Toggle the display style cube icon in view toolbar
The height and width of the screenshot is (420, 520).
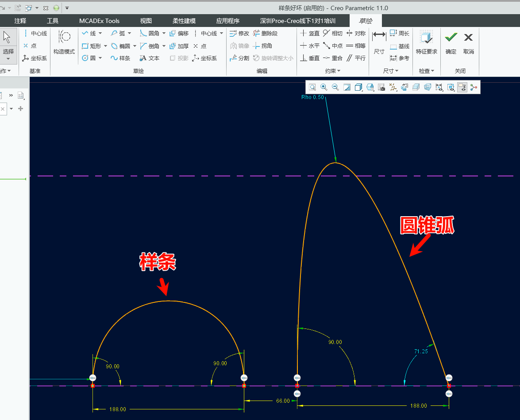point(358,88)
